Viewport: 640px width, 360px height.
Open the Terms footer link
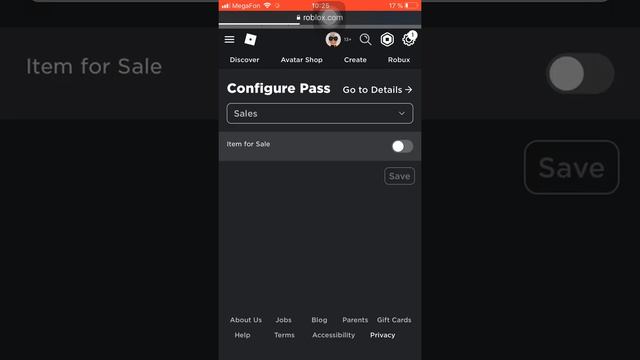pyautogui.click(x=284, y=335)
